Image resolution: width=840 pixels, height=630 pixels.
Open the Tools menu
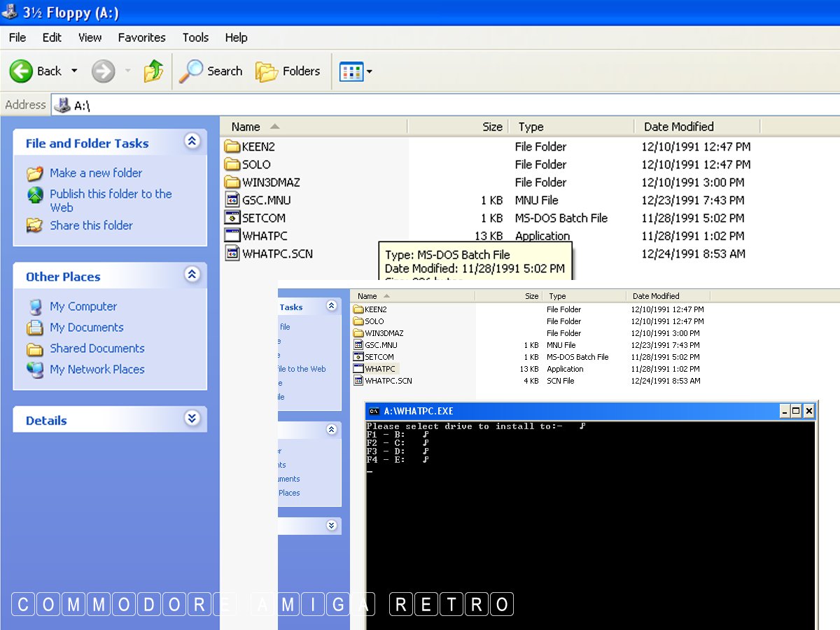(x=195, y=38)
